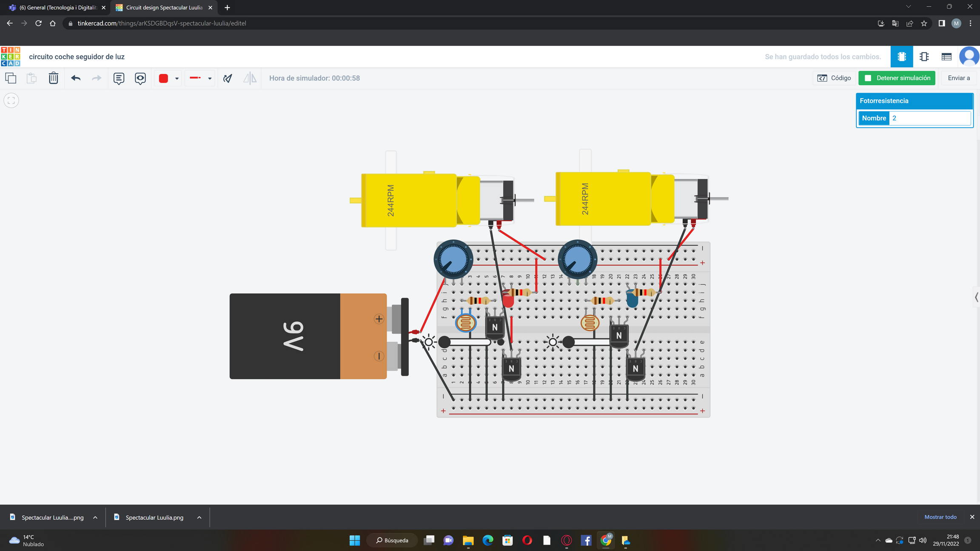Open the notes tool

(119, 78)
